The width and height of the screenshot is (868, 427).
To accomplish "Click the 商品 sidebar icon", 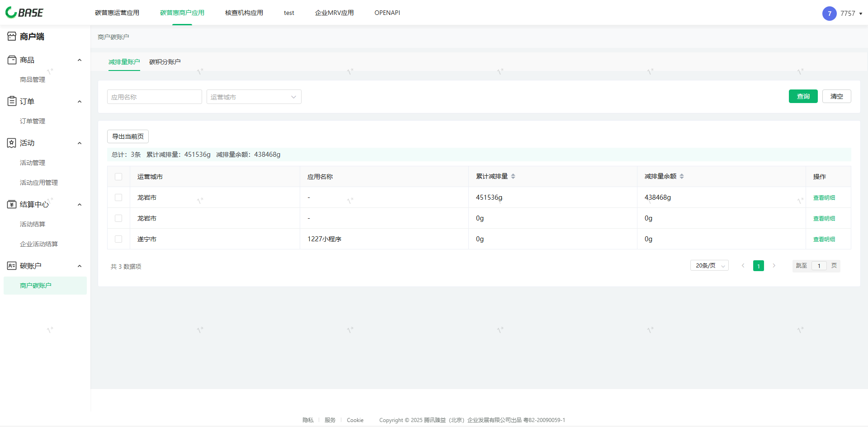I will tap(12, 60).
